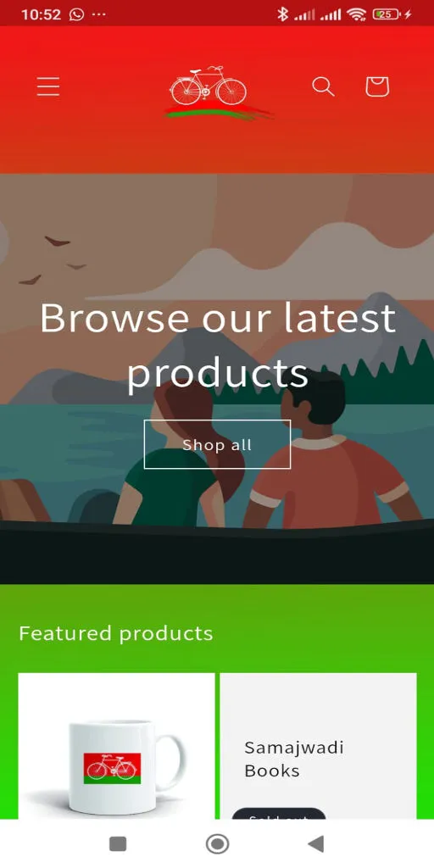Tap the WhatsApp notification icon
434x868 pixels.
point(76,14)
